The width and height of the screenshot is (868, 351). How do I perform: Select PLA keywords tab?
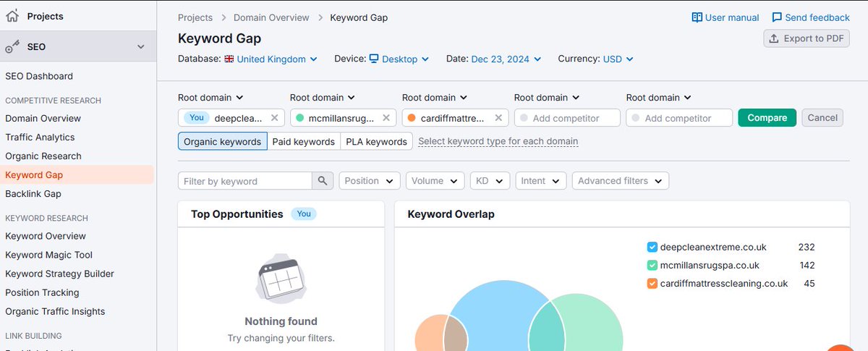[x=376, y=142]
